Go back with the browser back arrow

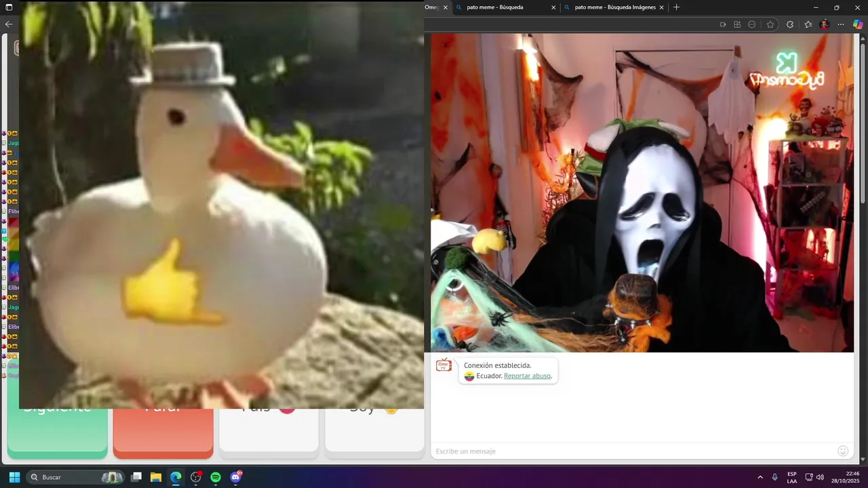pyautogui.click(x=9, y=24)
